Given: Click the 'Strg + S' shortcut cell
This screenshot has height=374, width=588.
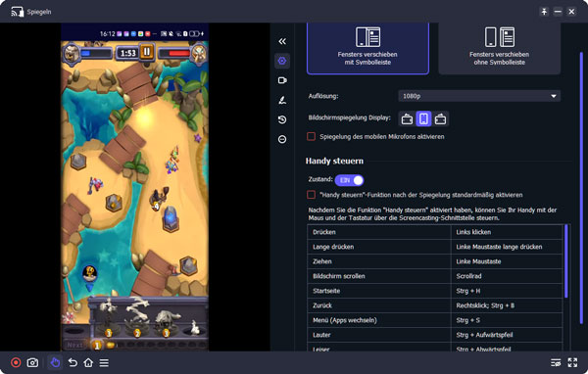Looking at the screenshot, I should coord(507,320).
